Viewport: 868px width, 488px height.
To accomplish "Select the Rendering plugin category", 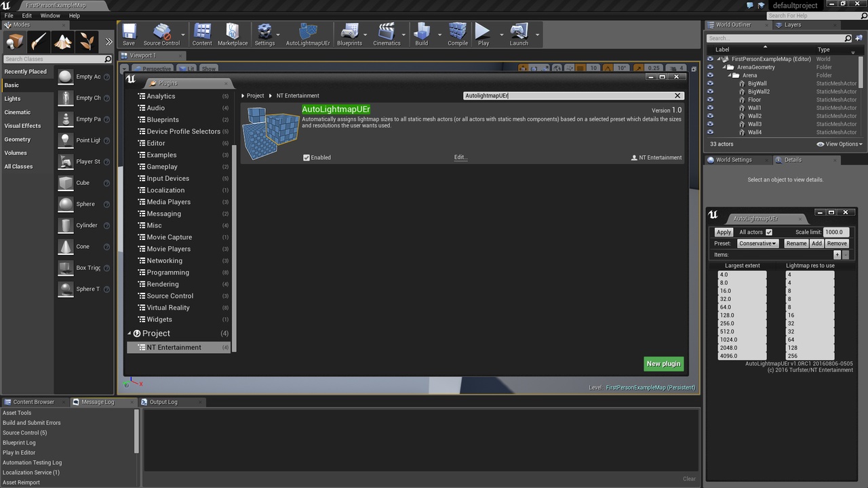I will click(x=163, y=284).
